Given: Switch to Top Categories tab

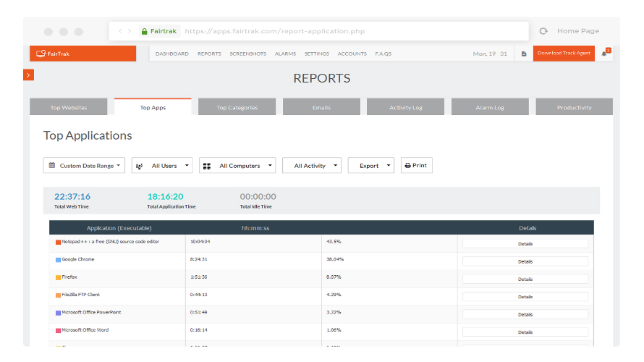Looking at the screenshot, I should 237,107.
